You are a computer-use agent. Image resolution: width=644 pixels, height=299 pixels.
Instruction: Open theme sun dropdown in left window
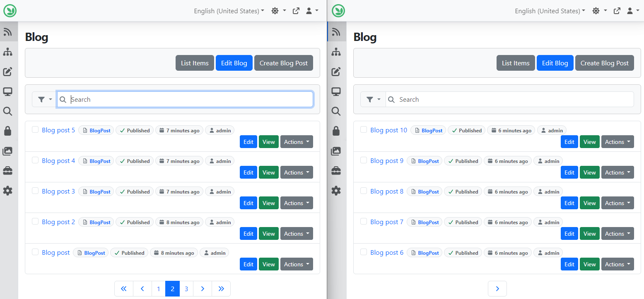pos(278,11)
